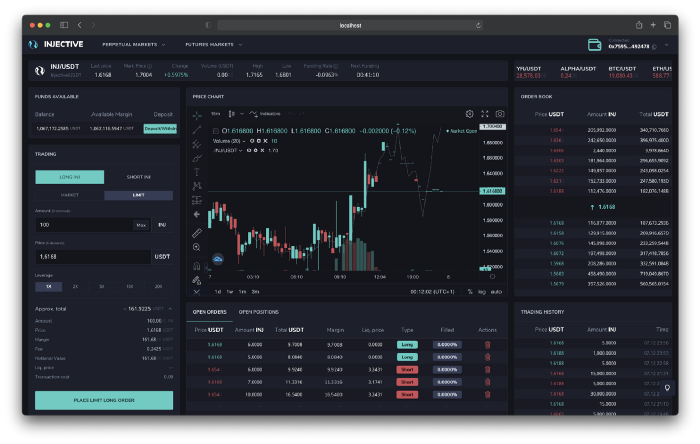Click the Amount input field
Screen dimensions: 700x444
pos(84,225)
